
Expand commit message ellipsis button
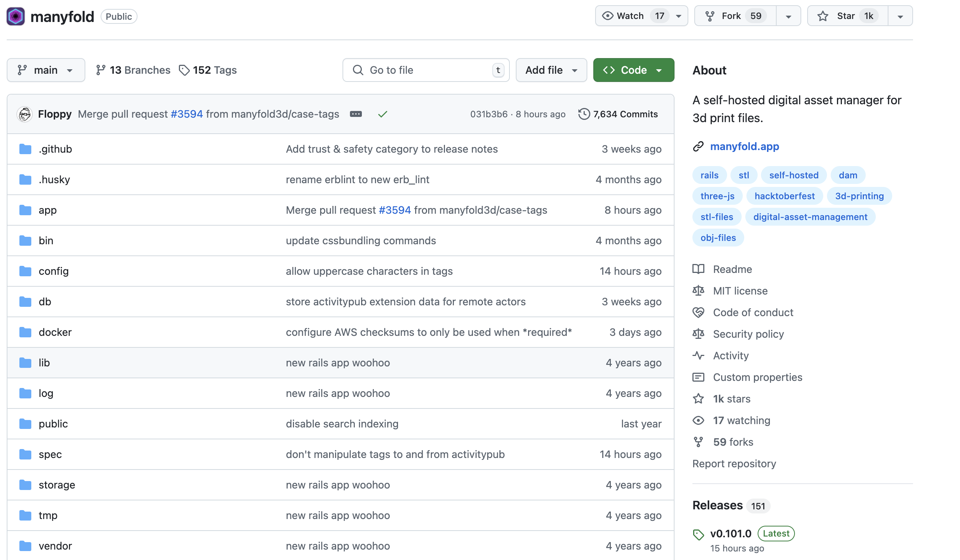[356, 114]
